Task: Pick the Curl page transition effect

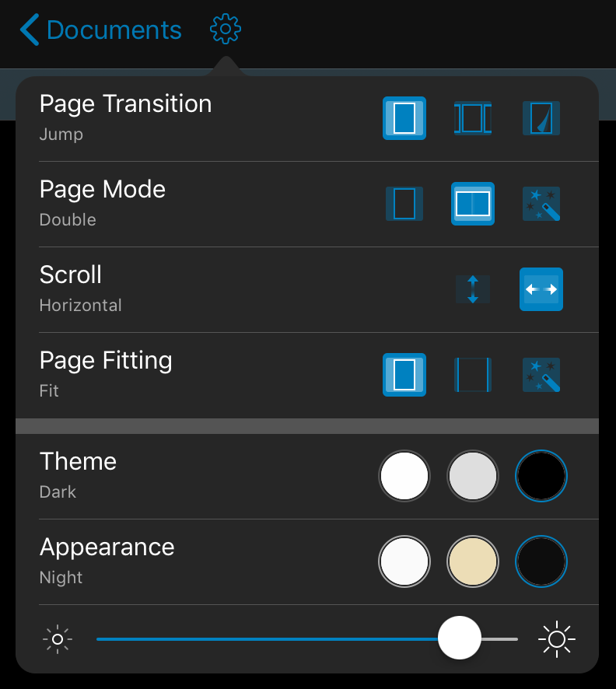Action: pos(541,118)
